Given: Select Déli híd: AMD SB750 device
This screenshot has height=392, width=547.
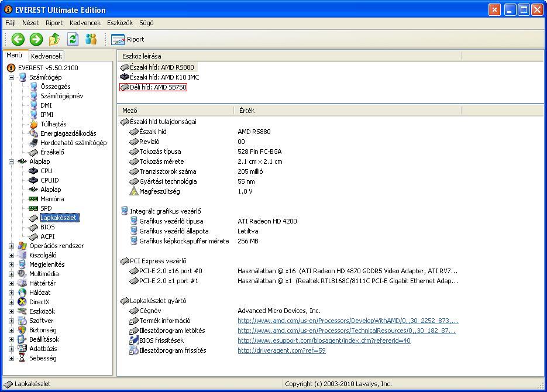Looking at the screenshot, I should tap(153, 87).
